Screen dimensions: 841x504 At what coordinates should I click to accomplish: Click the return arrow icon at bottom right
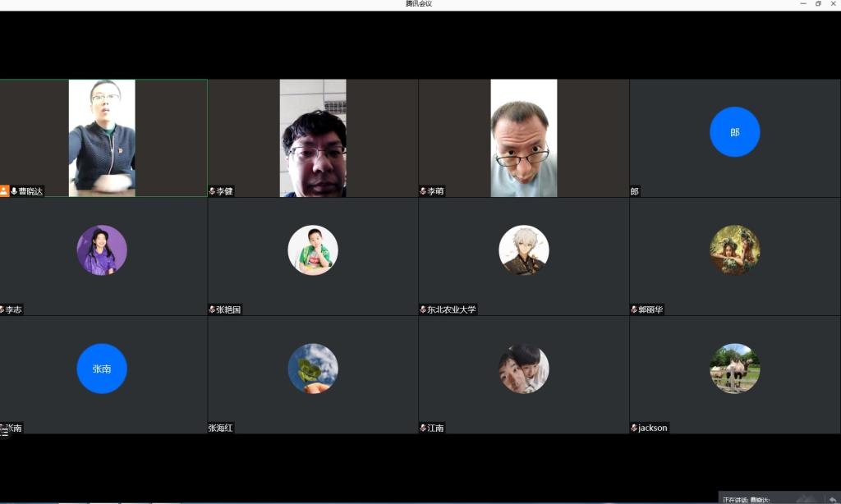coord(832,499)
